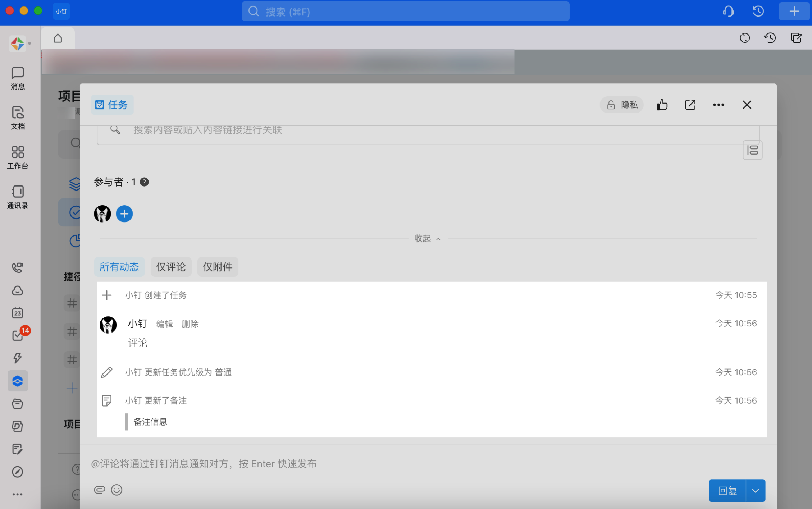Switch to the 仅附件 tab
The width and height of the screenshot is (812, 509).
218,267
